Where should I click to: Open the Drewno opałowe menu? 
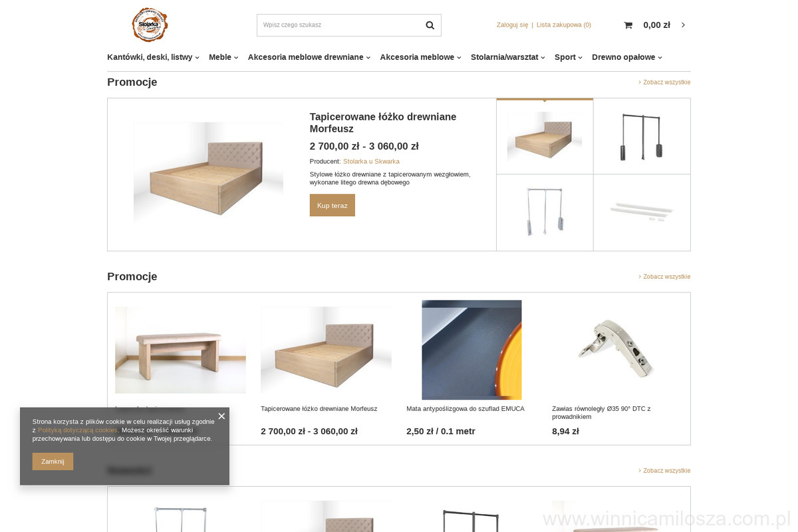627,57
